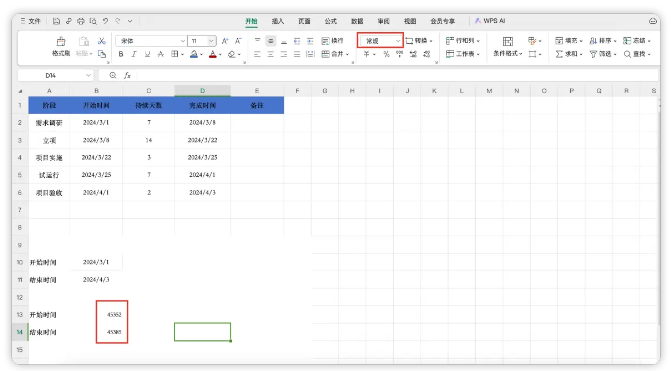Click the justify alignment icon
This screenshot has height=371, width=671.
pyautogui.click(x=297, y=54)
